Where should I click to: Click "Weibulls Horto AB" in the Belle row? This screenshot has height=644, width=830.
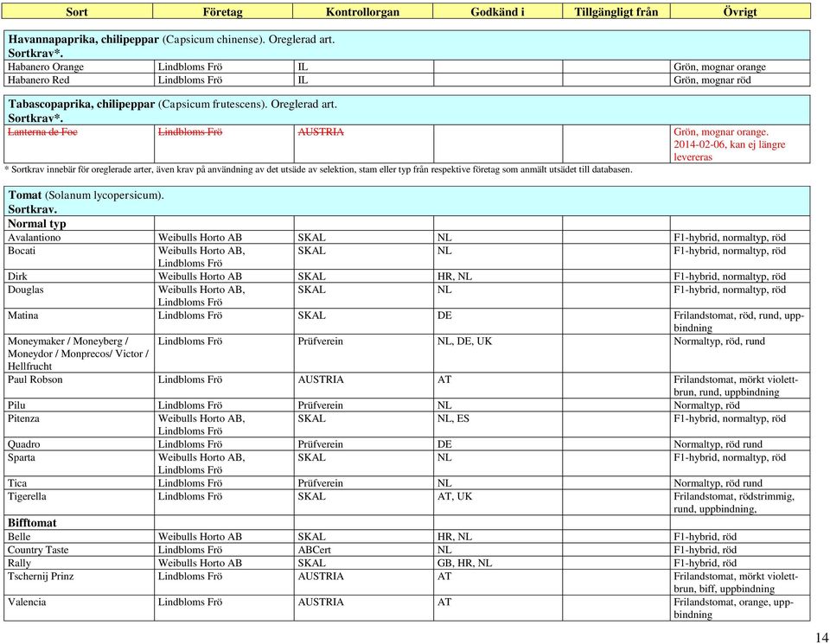click(x=200, y=537)
